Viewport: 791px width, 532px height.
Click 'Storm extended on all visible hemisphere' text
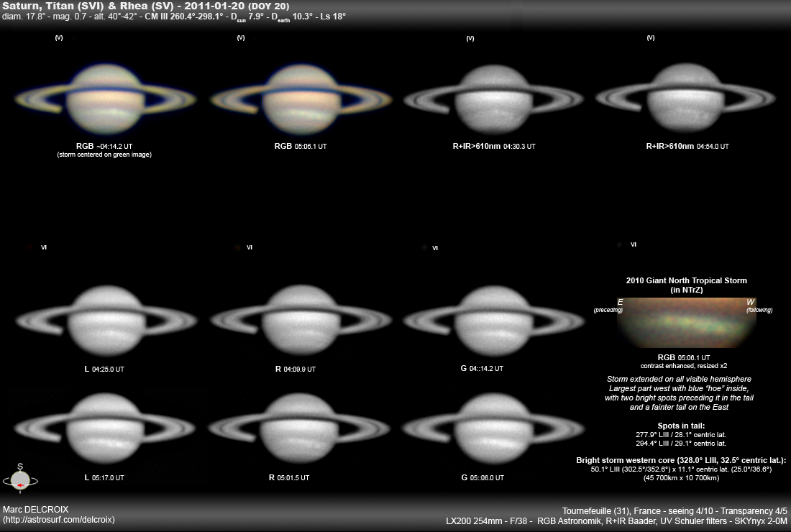coord(679,379)
